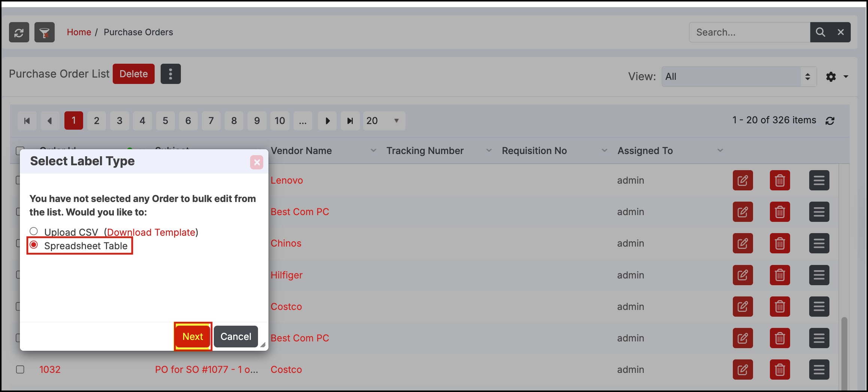This screenshot has width=868, height=392.
Task: Sort by the Vendor Name column header
Action: pos(301,151)
